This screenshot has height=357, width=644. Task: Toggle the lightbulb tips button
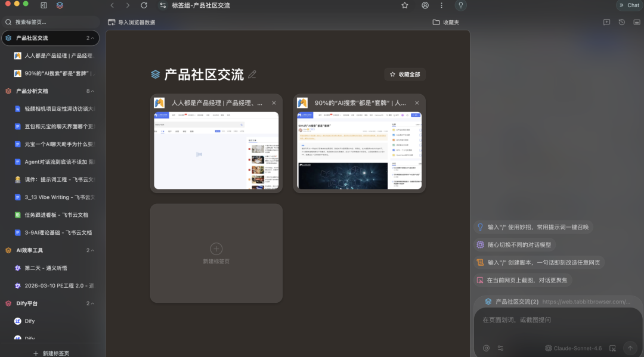point(460,5)
